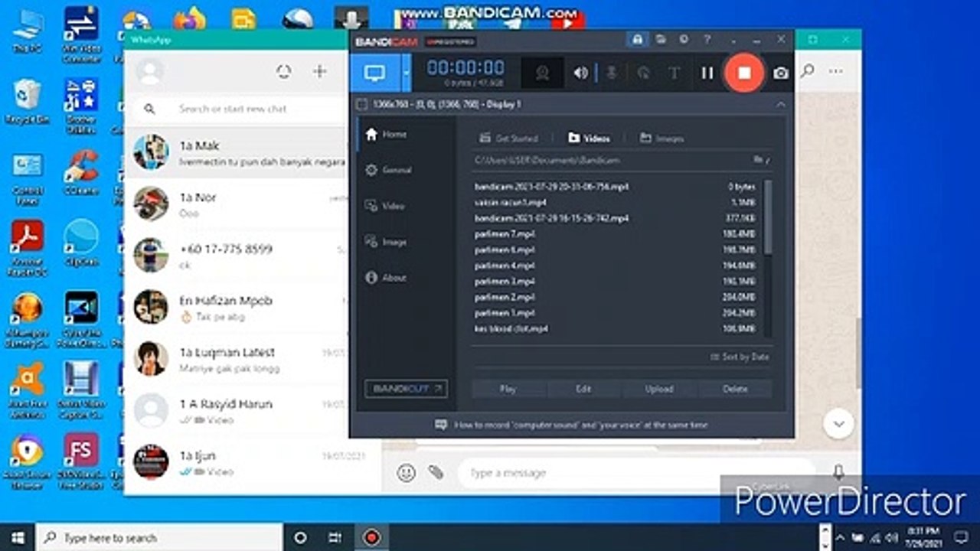Open Bandicam help question mark

pyautogui.click(x=707, y=39)
